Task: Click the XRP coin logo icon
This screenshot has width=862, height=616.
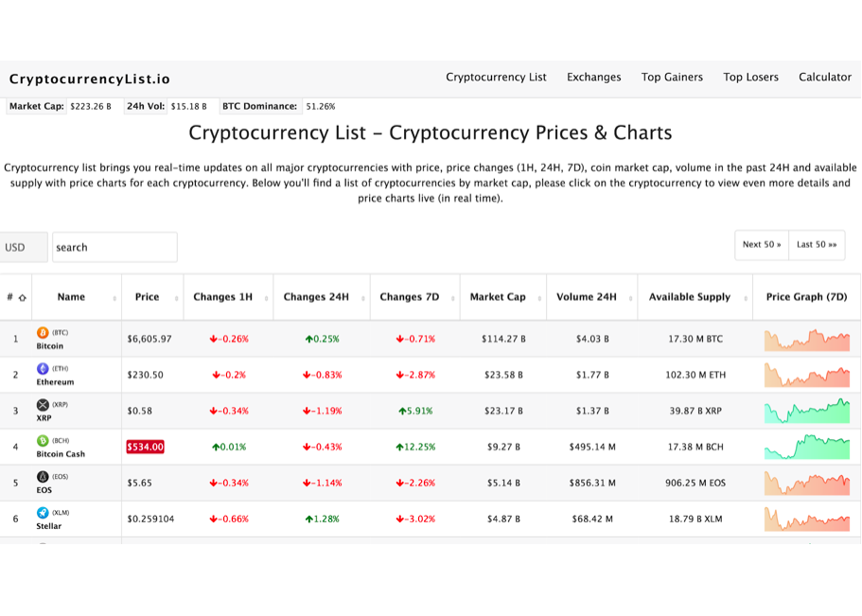Action: click(x=43, y=405)
